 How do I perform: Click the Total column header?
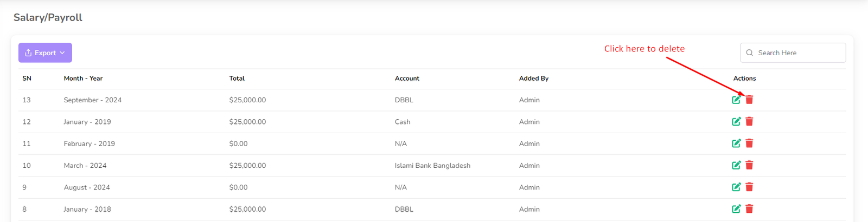[x=237, y=79]
